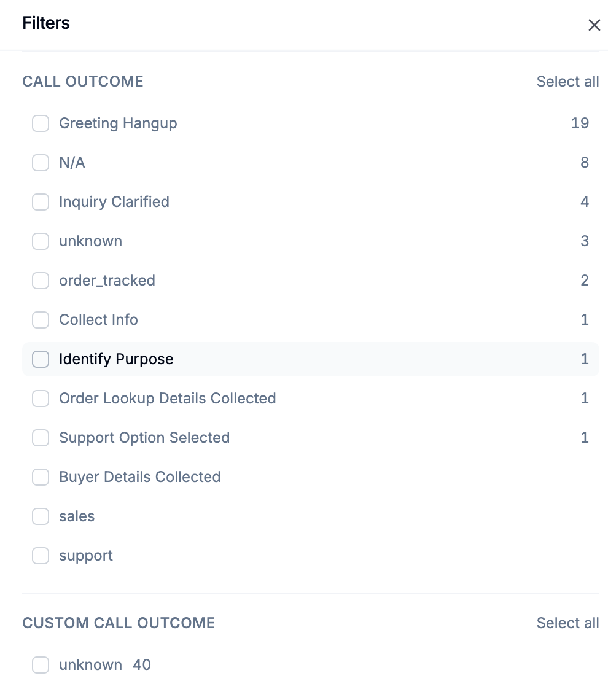The width and height of the screenshot is (608, 700).
Task: Close the Filters dialog
Action: 594,25
